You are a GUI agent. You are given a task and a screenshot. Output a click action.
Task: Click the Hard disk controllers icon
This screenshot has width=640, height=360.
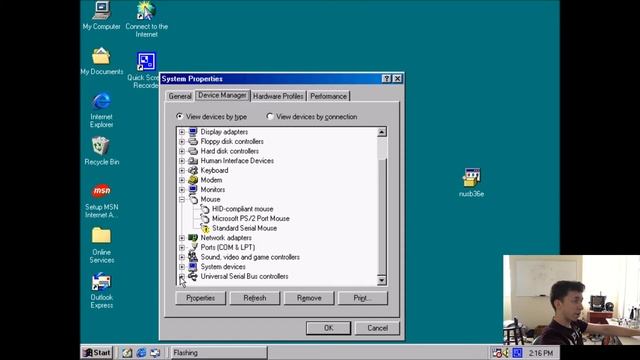click(x=193, y=151)
